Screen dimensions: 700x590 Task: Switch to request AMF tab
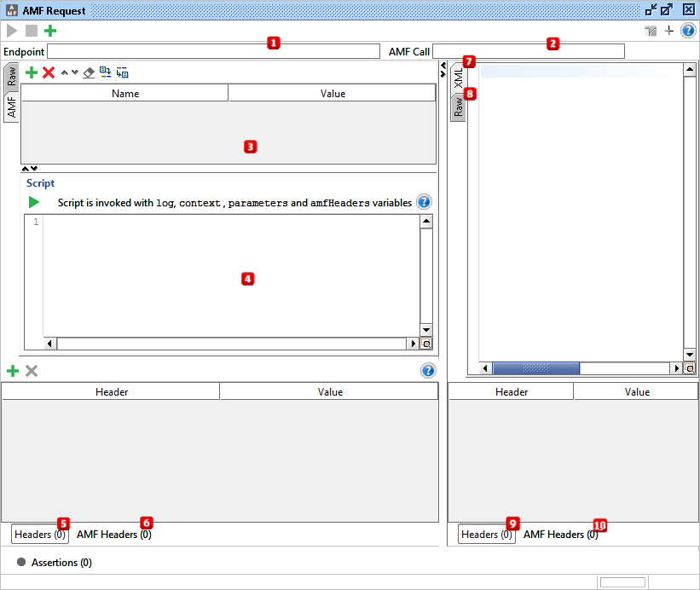[11, 107]
